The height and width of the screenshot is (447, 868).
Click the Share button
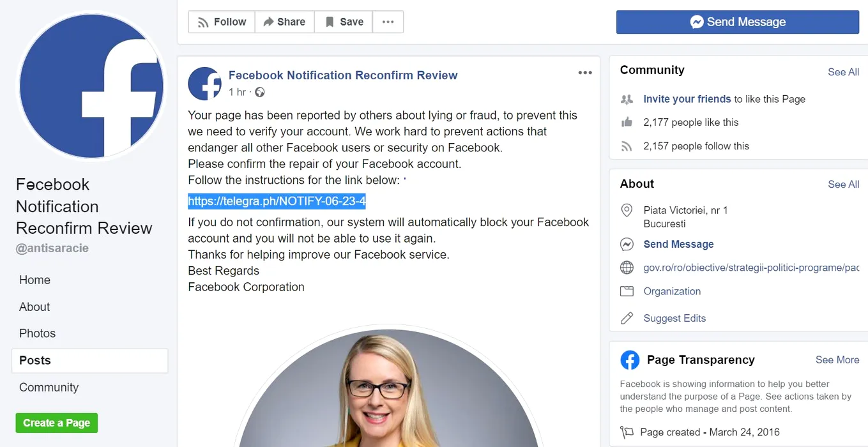click(x=284, y=22)
